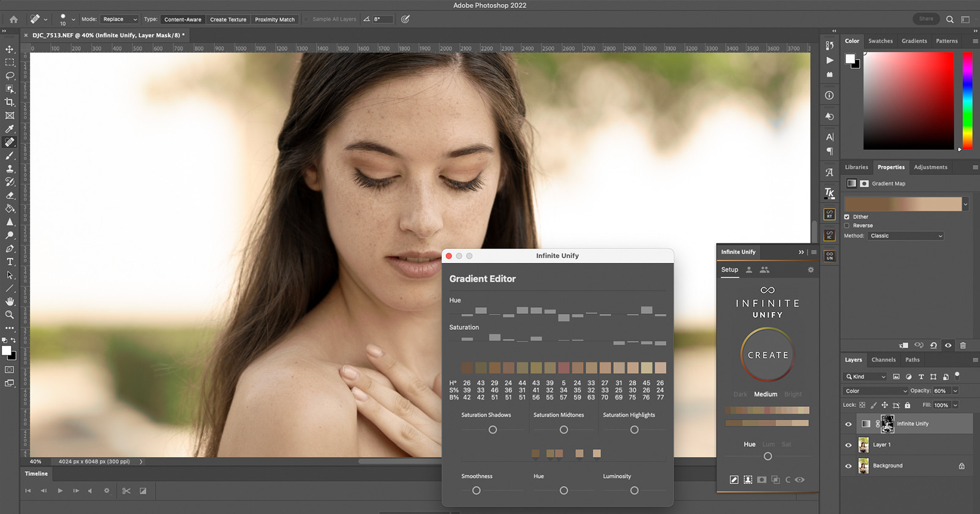
Task: Open the Kind filter dropdown
Action: point(865,377)
